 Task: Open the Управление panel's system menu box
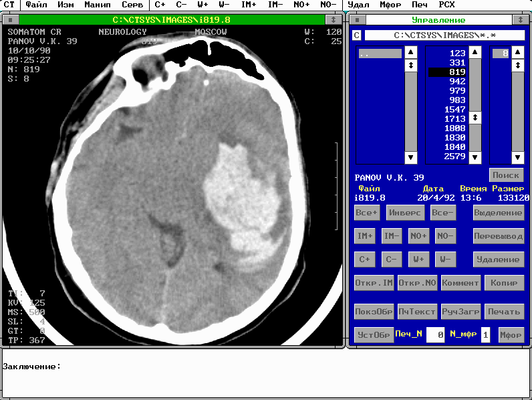coord(356,20)
